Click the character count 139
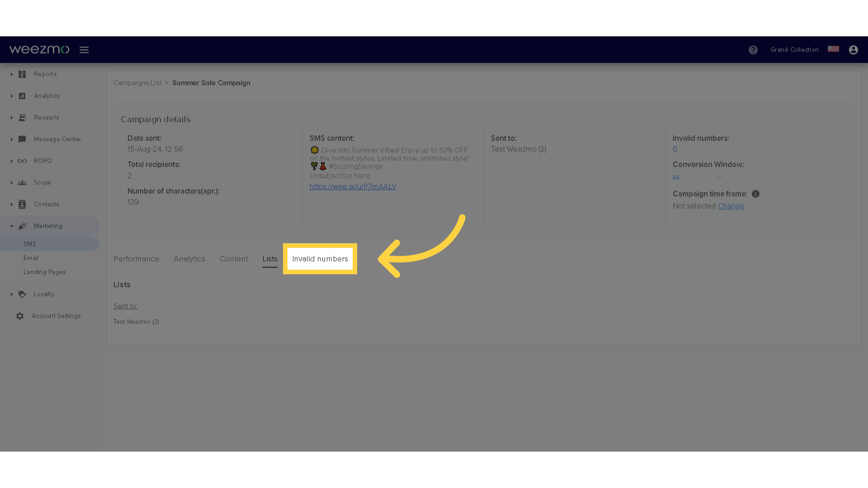 133,202
